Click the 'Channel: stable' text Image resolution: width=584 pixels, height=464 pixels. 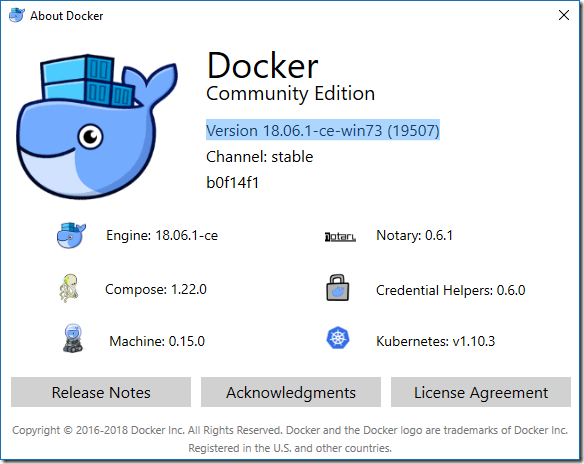point(260,157)
